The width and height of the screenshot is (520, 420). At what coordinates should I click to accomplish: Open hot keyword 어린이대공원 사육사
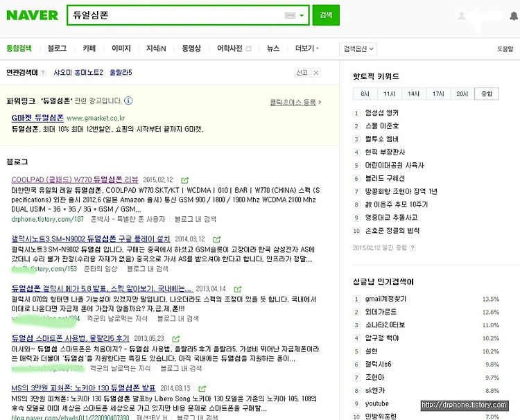(x=395, y=165)
